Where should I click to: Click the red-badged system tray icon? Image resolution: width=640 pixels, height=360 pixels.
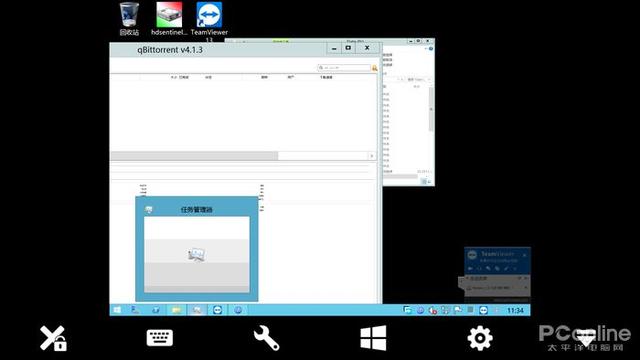pyautogui.click(x=433, y=311)
